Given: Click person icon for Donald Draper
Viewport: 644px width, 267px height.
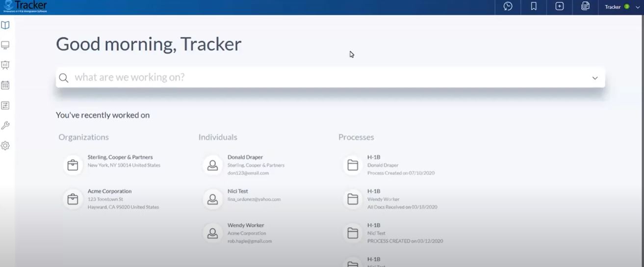Looking at the screenshot, I should point(212,165).
